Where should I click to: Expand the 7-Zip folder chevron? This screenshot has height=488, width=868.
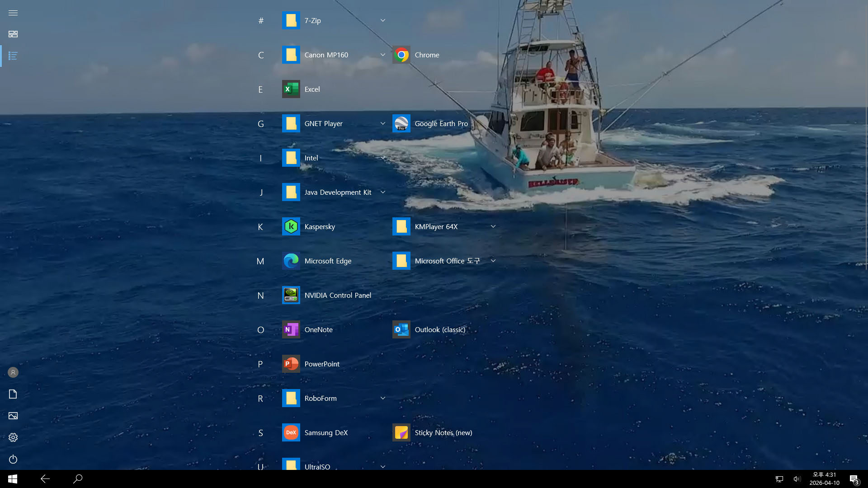click(383, 20)
